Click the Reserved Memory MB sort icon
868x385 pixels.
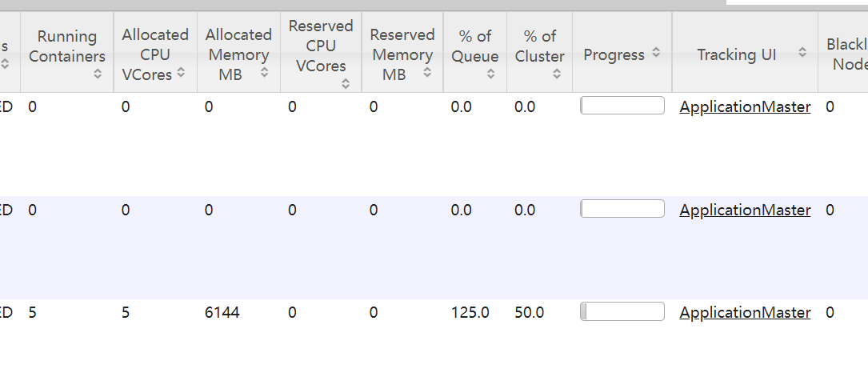pos(427,73)
